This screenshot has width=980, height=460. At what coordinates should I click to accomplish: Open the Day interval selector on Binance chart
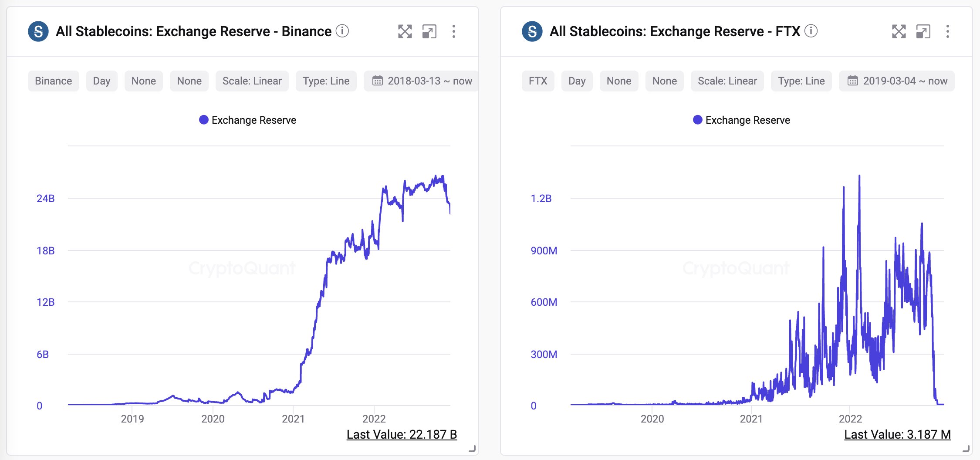(101, 81)
